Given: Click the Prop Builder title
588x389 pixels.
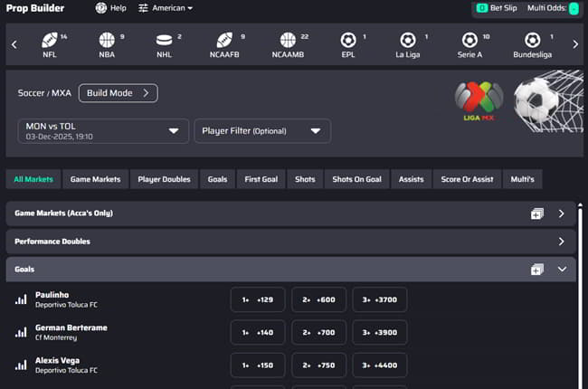Looking at the screenshot, I should coord(35,8).
